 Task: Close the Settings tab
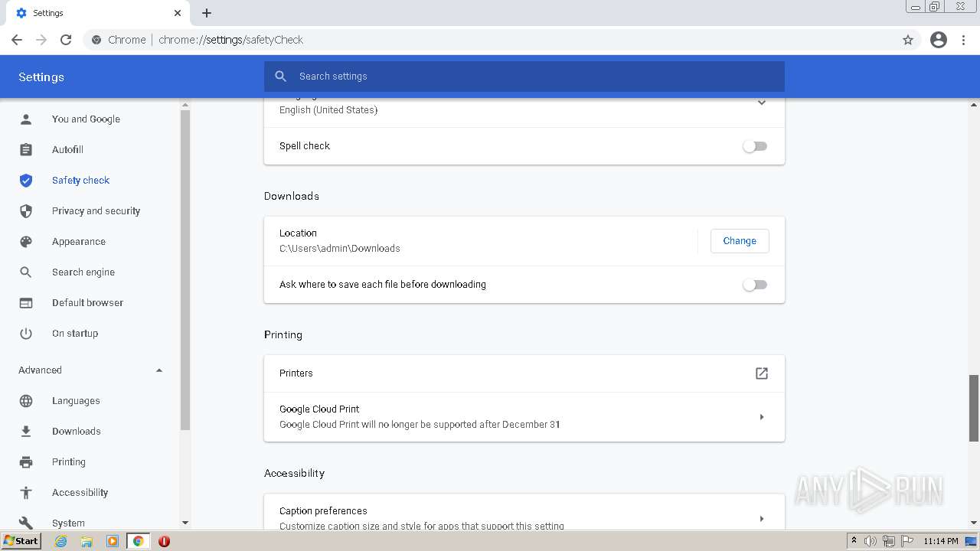point(178,13)
